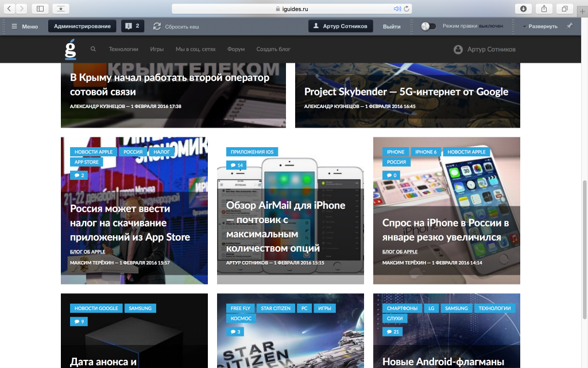
Task: Click the comment count 21 badge
Action: [392, 332]
